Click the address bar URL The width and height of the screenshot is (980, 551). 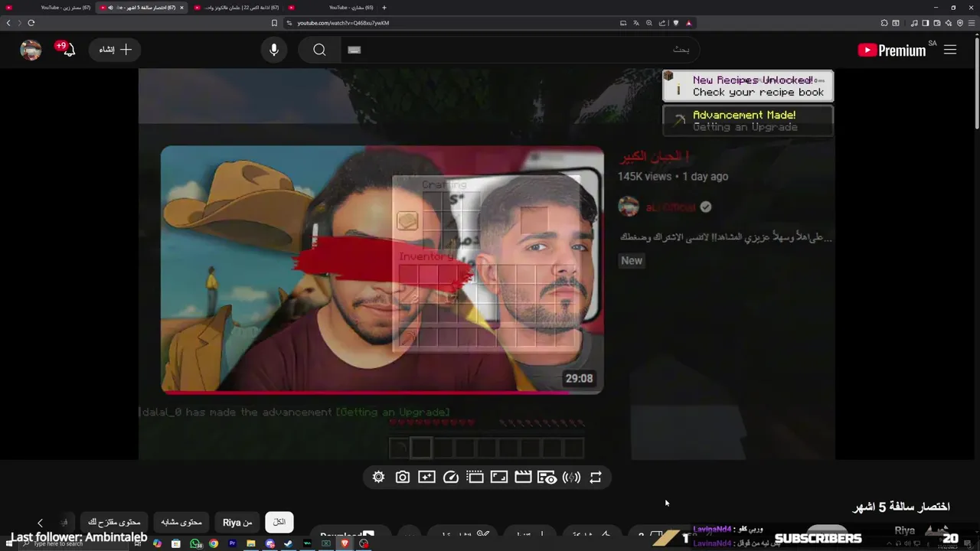click(343, 23)
